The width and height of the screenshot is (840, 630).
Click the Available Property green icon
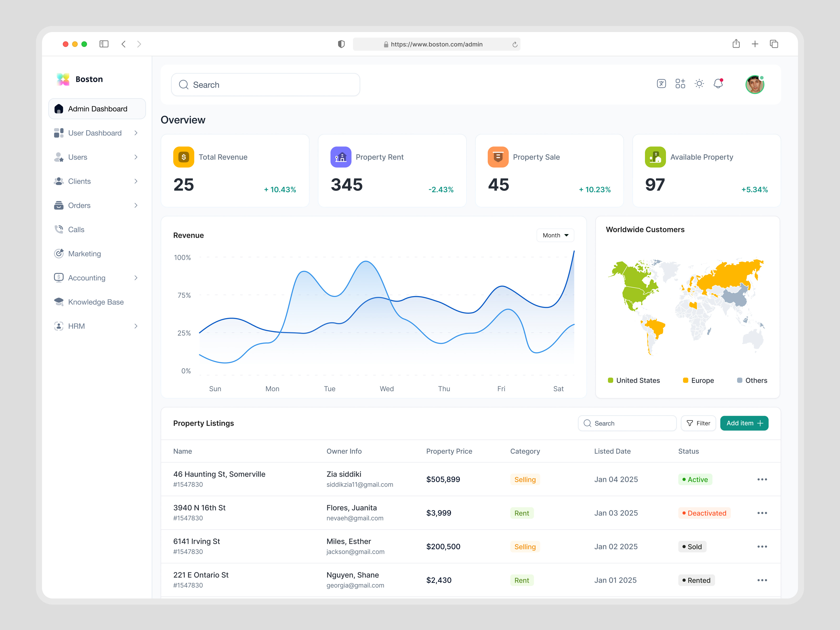coord(655,157)
